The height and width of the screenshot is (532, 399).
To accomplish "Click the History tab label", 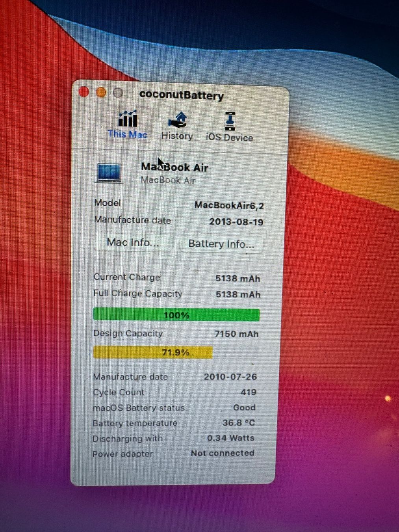I will tap(177, 136).
